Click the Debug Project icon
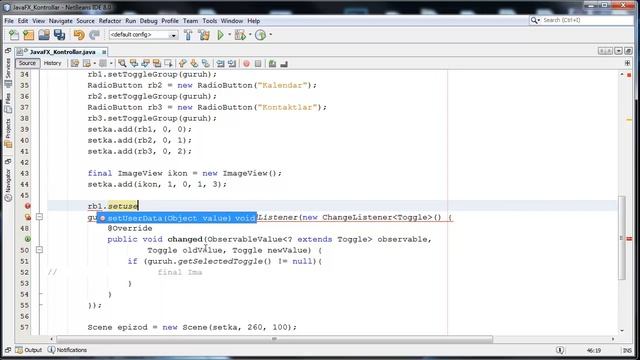This screenshot has height=360, width=640. tap(240, 35)
